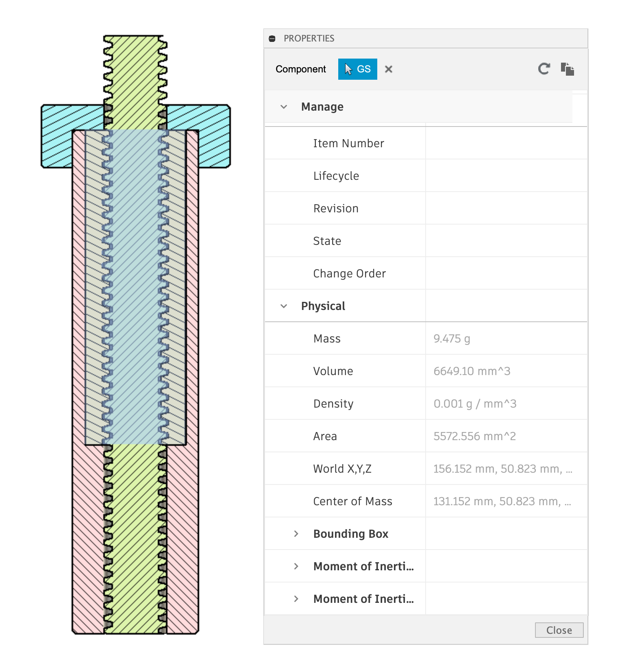
Task: Expand the first Moment of Inertia row
Action: click(296, 566)
